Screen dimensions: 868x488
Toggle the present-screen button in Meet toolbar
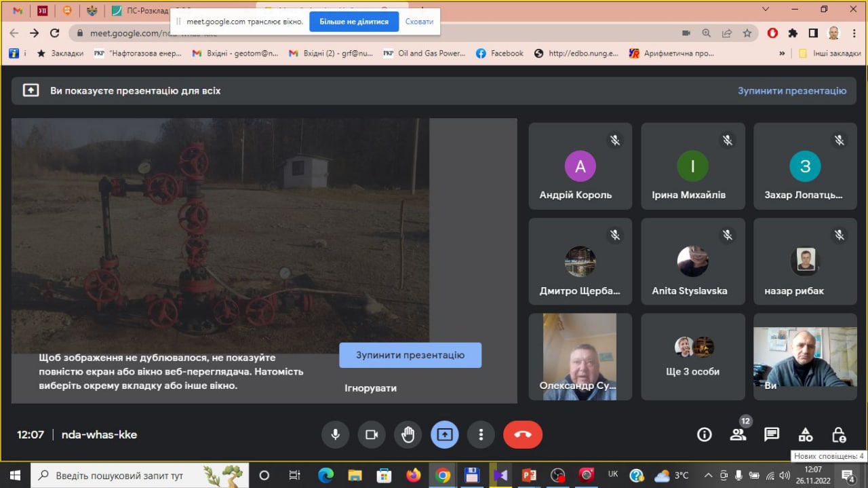click(x=444, y=434)
